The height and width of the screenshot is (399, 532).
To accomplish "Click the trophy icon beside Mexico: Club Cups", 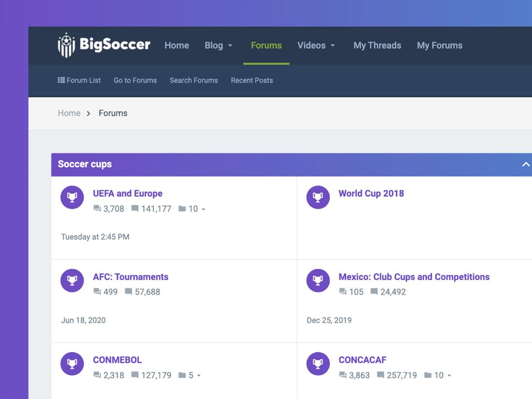I will point(318,280).
